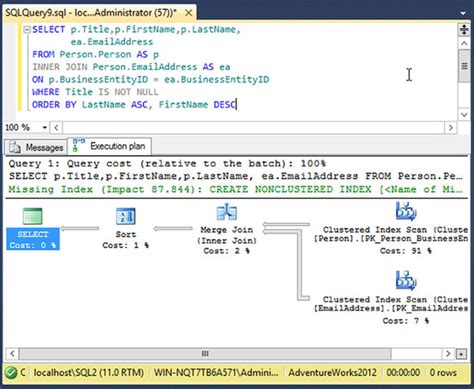The image size is (474, 389).
Task: Click the green connection status checkmark icon
Action: point(11,372)
